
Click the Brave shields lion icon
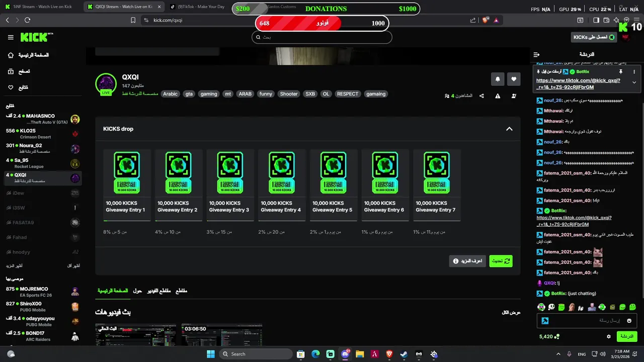(x=485, y=20)
